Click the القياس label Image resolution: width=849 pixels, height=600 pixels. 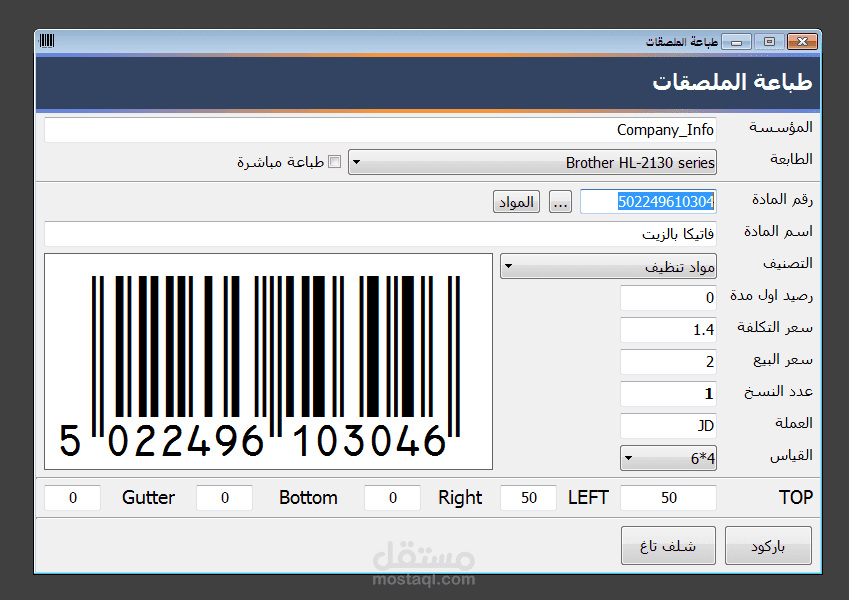[792, 456]
